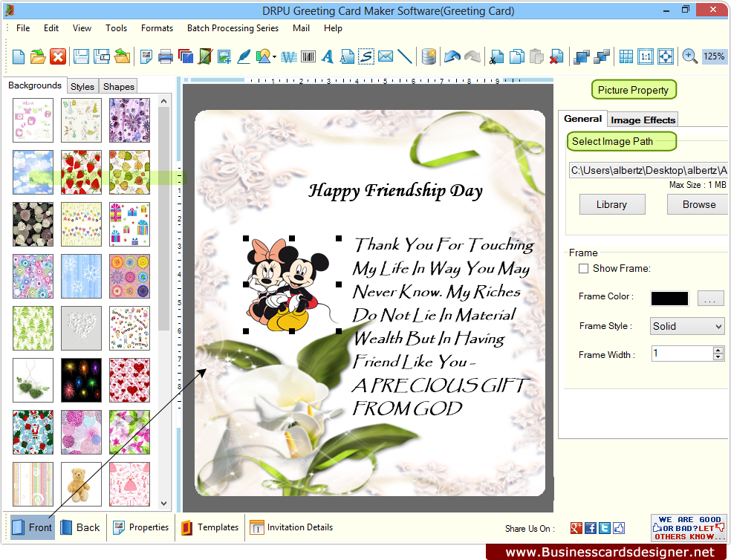Viewport: 731px width, 560px height.
Task: Set zoom to actual size 1:1
Action: 646,57
